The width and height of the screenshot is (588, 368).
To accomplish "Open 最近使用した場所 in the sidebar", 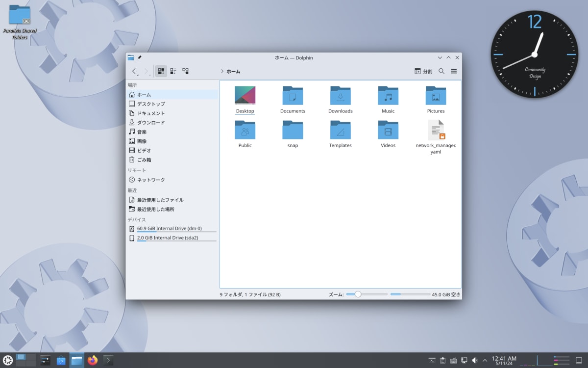I will click(x=172, y=210).
